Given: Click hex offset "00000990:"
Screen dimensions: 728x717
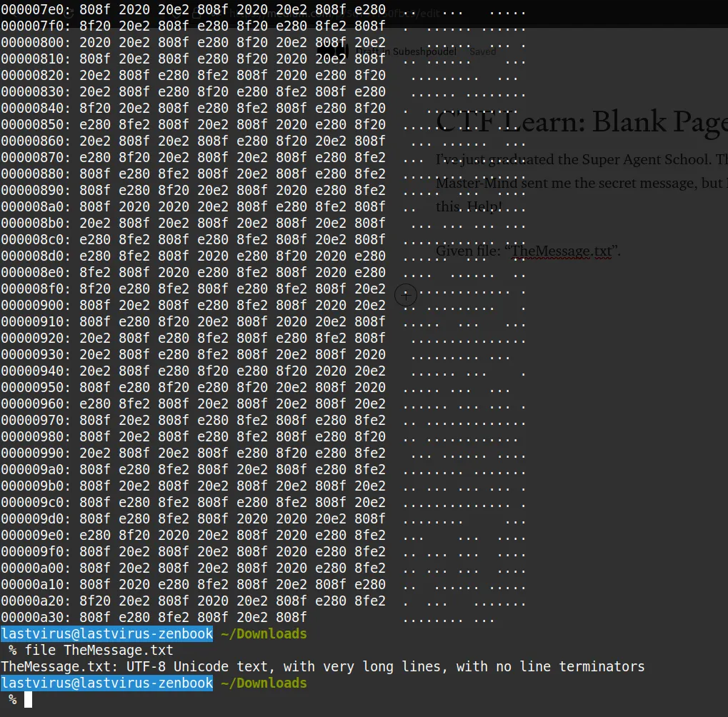Looking at the screenshot, I should click(36, 453).
